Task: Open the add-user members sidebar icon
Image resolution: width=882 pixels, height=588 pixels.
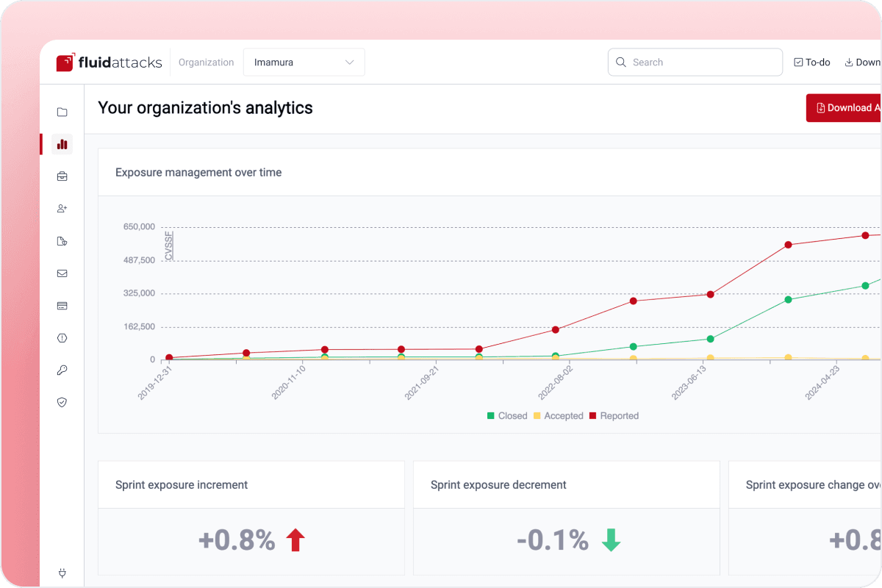Action: [x=62, y=209]
